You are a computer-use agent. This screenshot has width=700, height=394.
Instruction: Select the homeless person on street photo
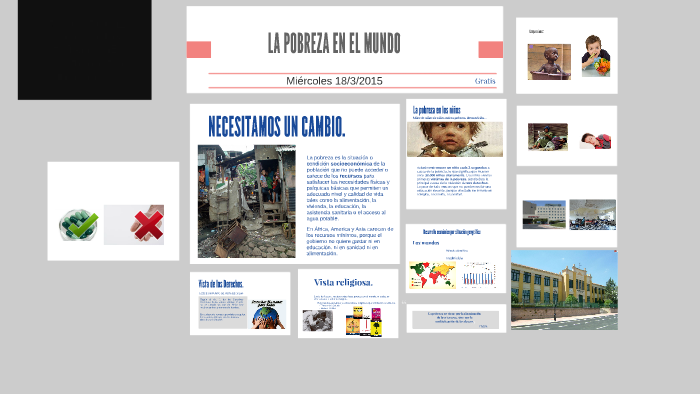pyautogui.click(x=548, y=137)
